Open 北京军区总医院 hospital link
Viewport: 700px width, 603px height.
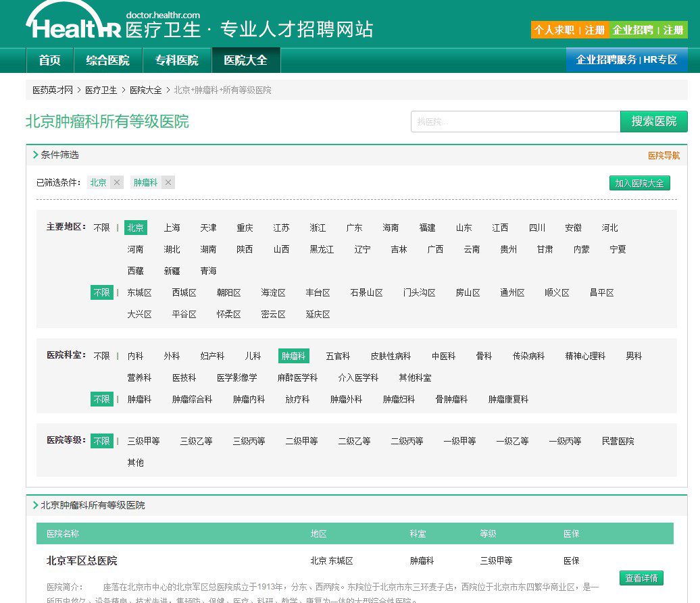point(82,560)
